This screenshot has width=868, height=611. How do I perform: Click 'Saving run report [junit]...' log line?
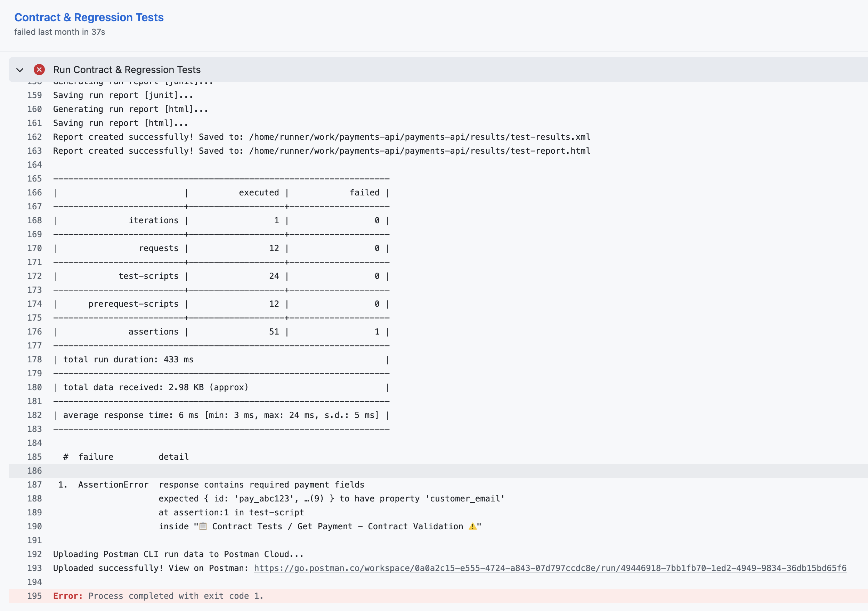(123, 95)
